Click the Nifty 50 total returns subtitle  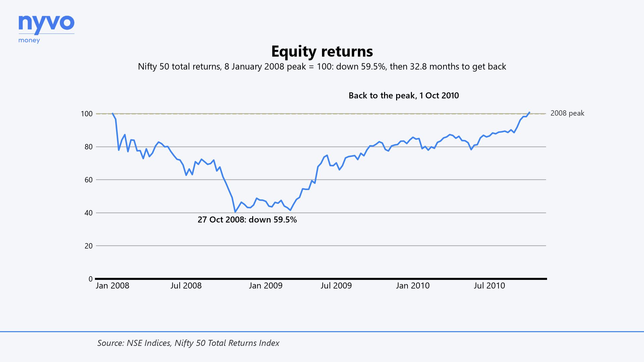(322, 66)
